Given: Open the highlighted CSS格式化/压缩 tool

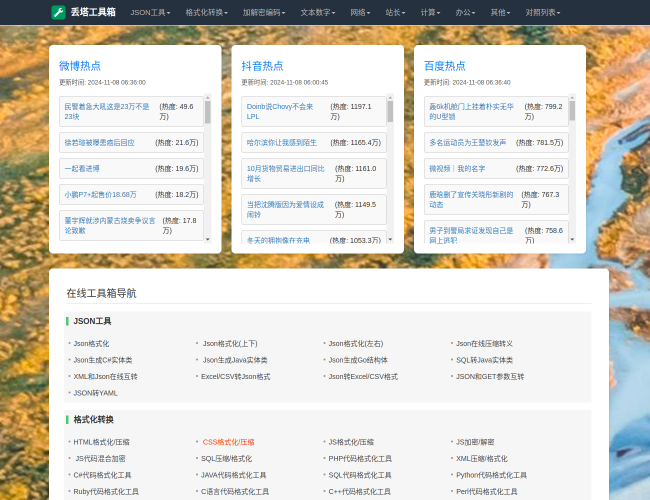Looking at the screenshot, I should 228,441.
